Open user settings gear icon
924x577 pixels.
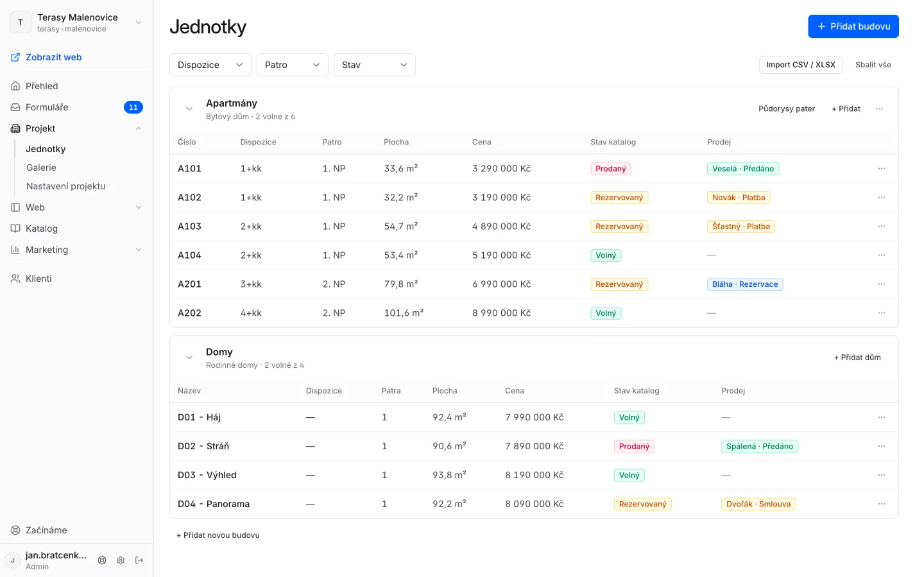coord(121,560)
